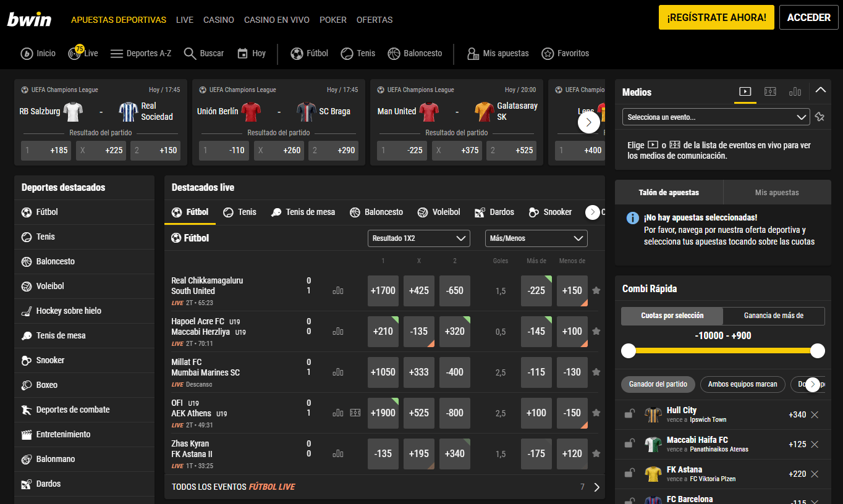Switch to Dardos tab in Destacados live
Screen dimensions: 843x504
pyautogui.click(x=494, y=212)
